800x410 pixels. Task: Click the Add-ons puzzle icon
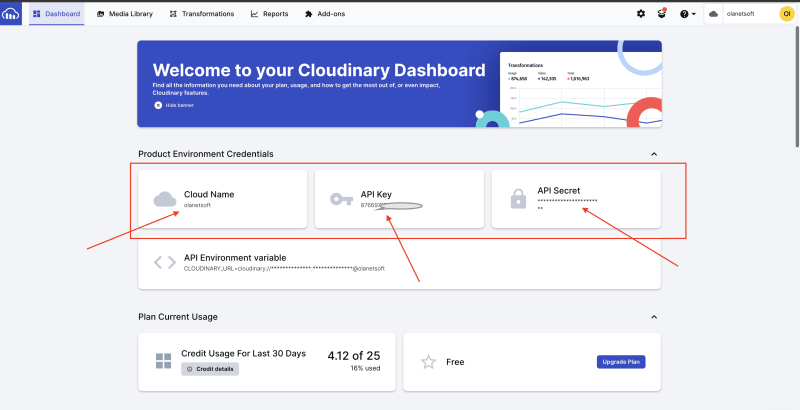[308, 14]
